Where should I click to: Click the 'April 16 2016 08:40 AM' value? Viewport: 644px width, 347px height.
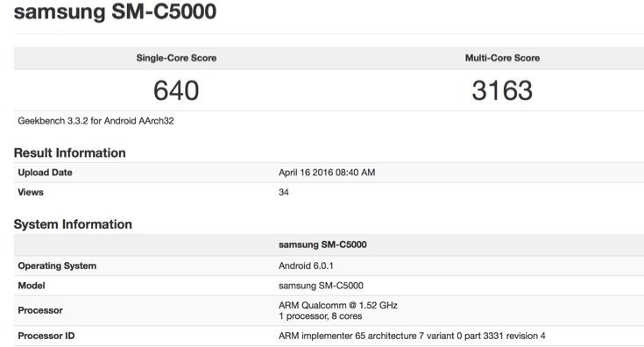(327, 173)
